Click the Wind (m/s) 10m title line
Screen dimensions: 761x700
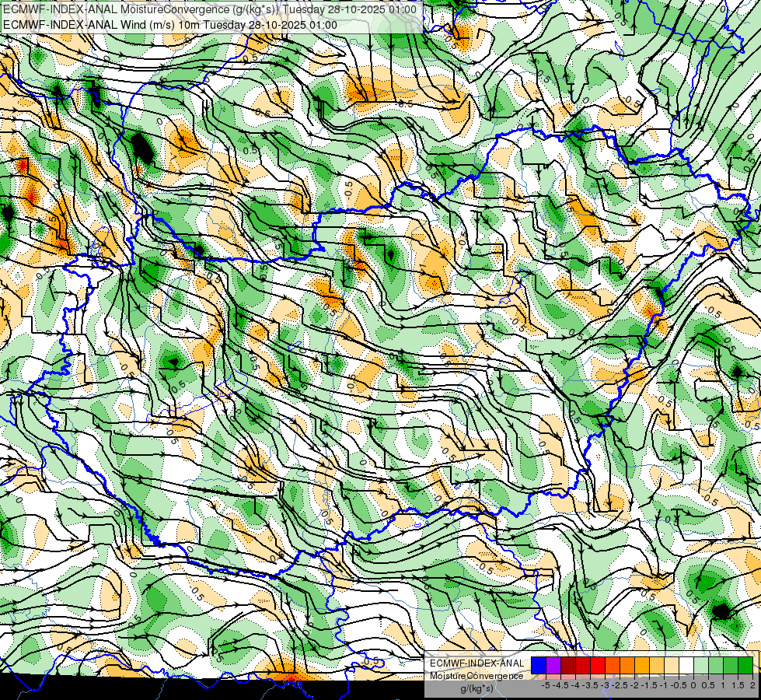170,24
